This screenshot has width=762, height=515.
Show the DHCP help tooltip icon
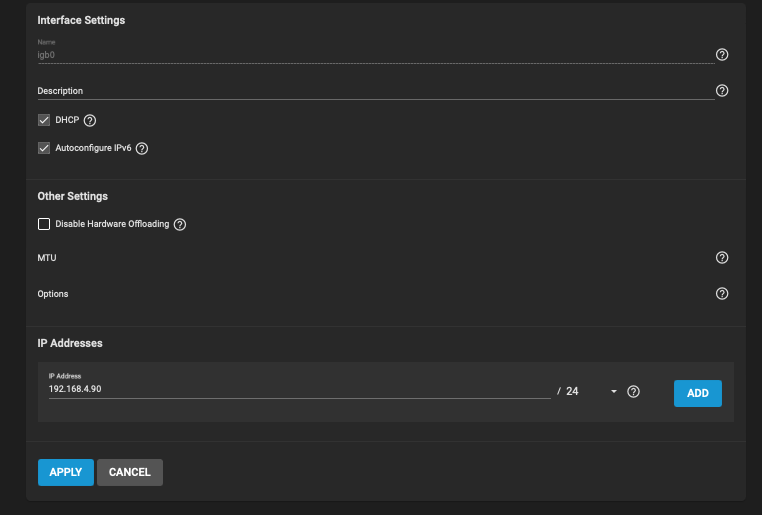(90, 120)
